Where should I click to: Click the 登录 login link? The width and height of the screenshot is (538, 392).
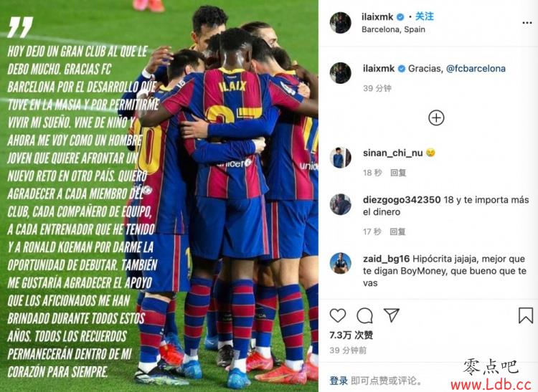[x=339, y=381]
